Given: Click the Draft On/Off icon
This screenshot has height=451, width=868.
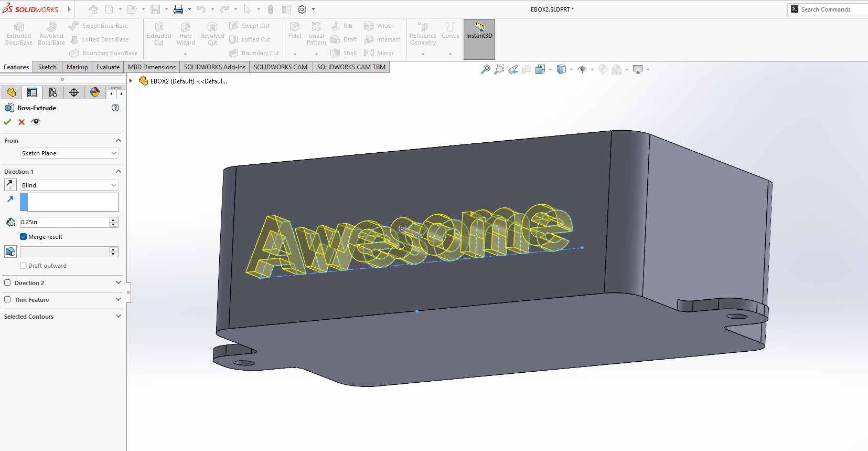Looking at the screenshot, I should point(10,251).
